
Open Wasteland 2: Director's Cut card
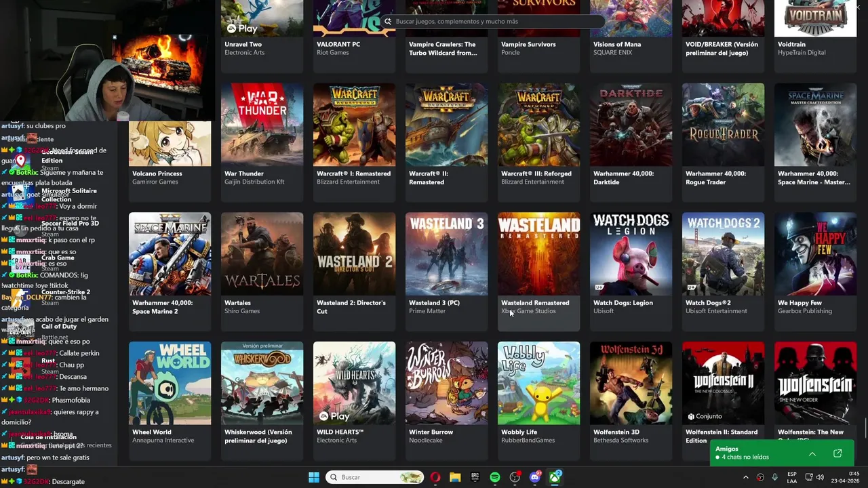click(354, 272)
